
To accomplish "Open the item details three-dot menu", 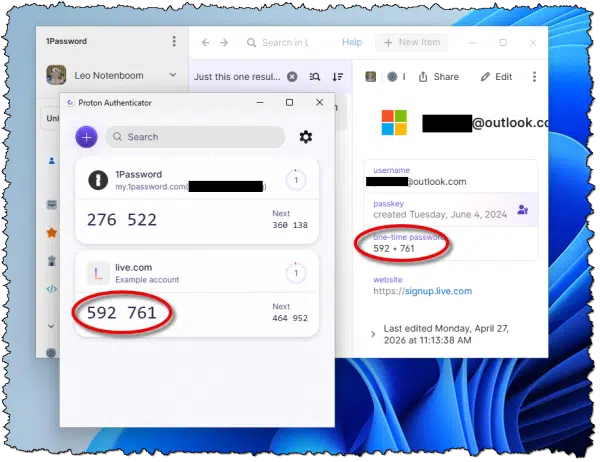I will [x=535, y=77].
